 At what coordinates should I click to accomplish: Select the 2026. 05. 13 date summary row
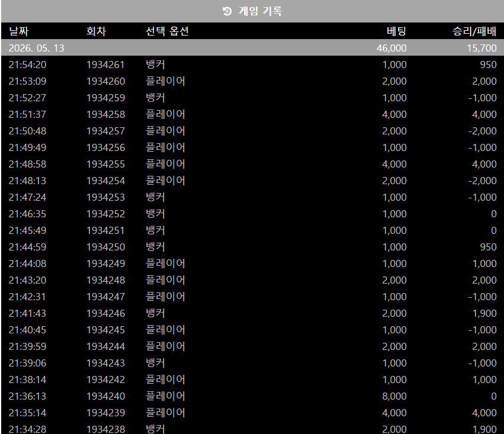[x=252, y=48]
